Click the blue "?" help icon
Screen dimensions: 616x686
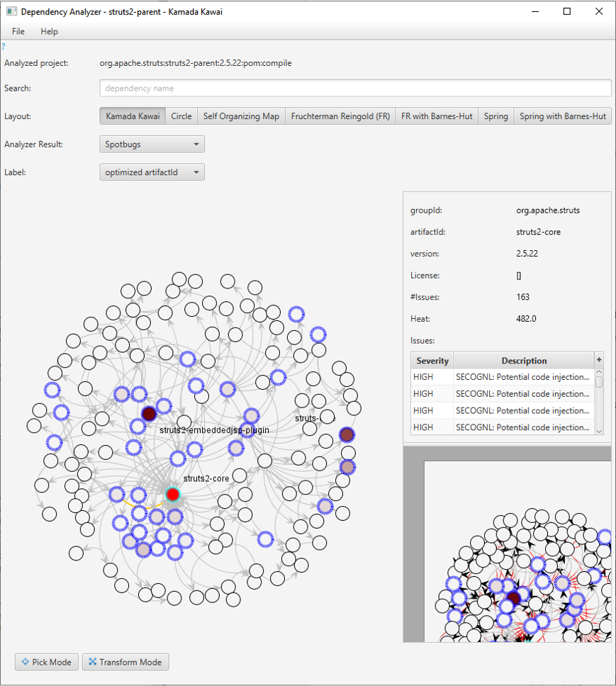click(4, 46)
